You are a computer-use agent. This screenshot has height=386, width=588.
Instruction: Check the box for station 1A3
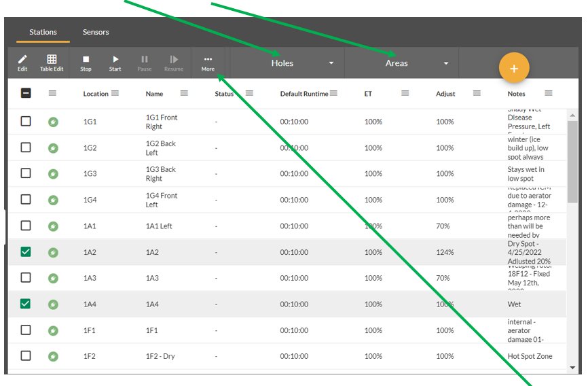click(x=26, y=277)
